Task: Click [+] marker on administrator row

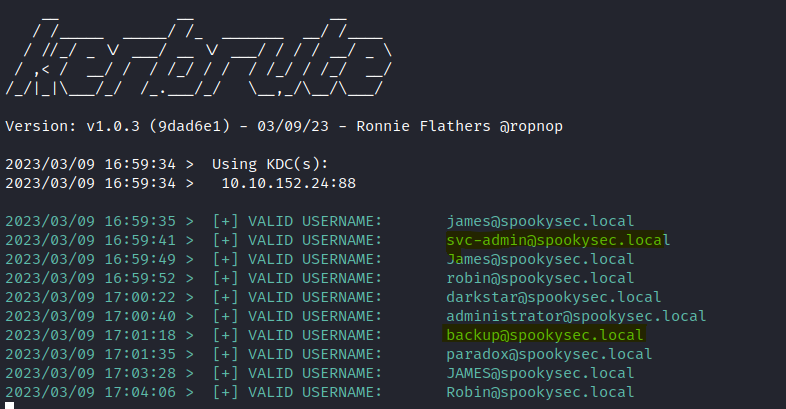Action: click(226, 316)
